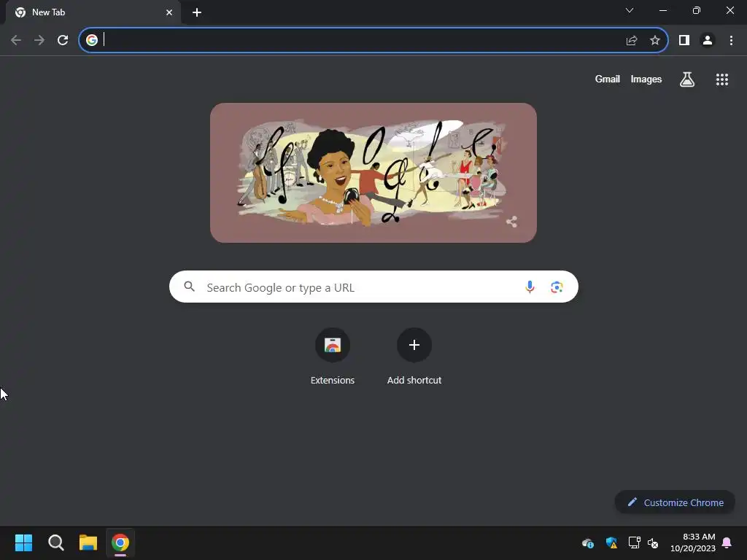
Task: Select the New Tab tab
Action: click(93, 12)
